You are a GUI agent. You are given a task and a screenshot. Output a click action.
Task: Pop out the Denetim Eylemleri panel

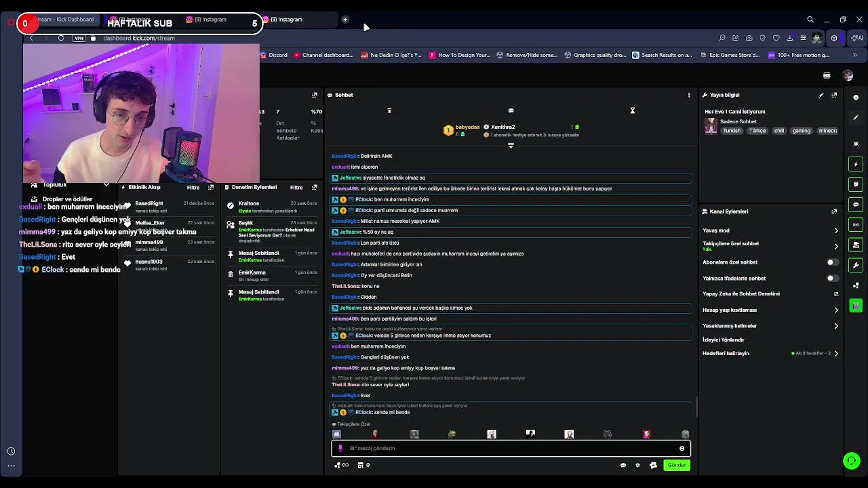pyautogui.click(x=314, y=188)
